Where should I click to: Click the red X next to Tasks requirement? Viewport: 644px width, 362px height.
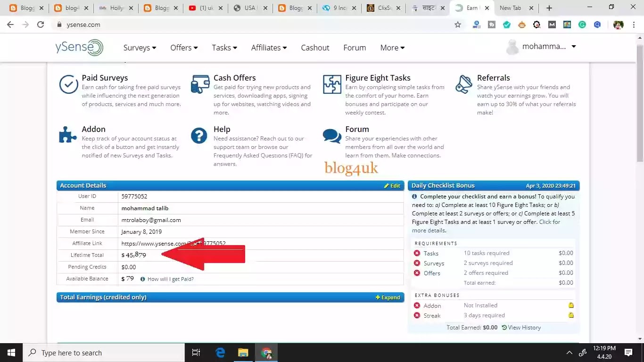(417, 253)
